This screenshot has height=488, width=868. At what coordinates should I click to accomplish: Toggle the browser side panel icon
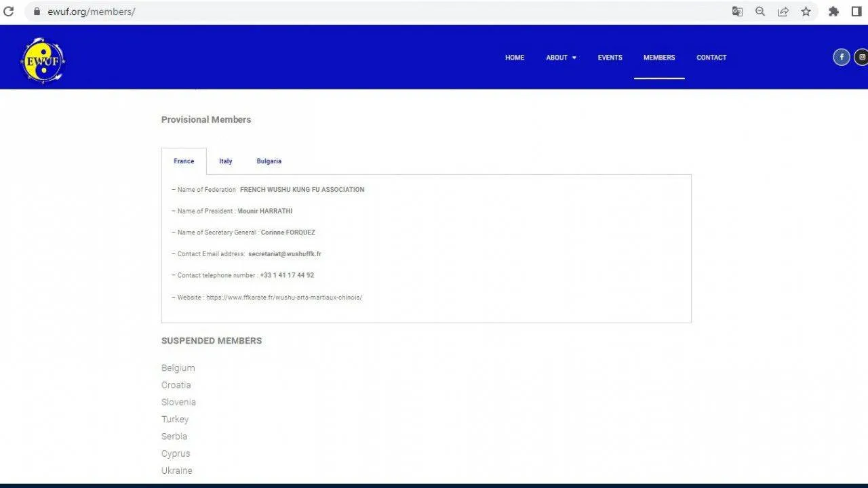tap(856, 12)
